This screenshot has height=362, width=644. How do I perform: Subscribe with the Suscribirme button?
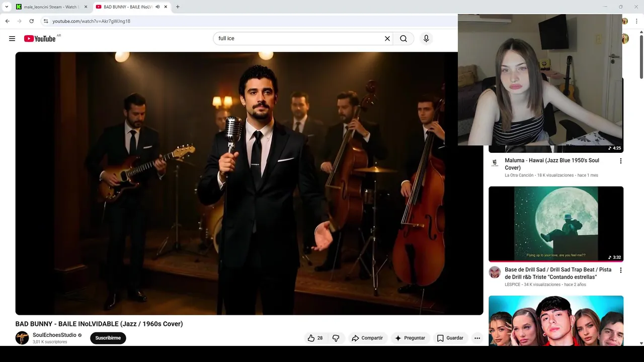(108, 338)
